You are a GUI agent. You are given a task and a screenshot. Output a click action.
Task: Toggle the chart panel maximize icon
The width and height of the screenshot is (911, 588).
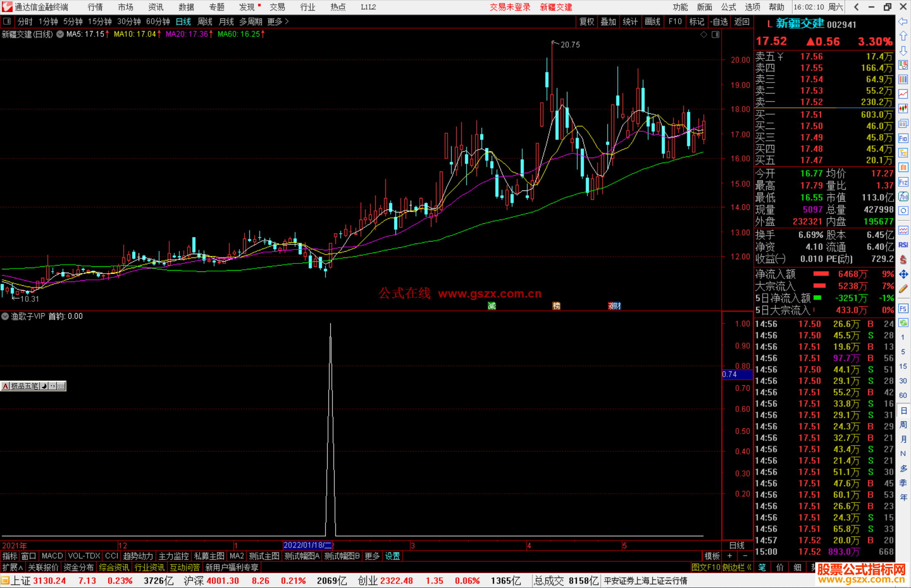[x=715, y=35]
